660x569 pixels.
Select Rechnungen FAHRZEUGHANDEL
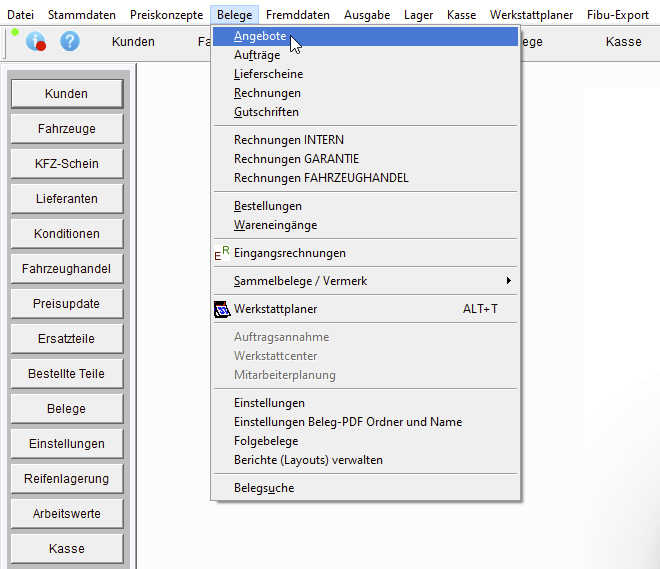365,178
